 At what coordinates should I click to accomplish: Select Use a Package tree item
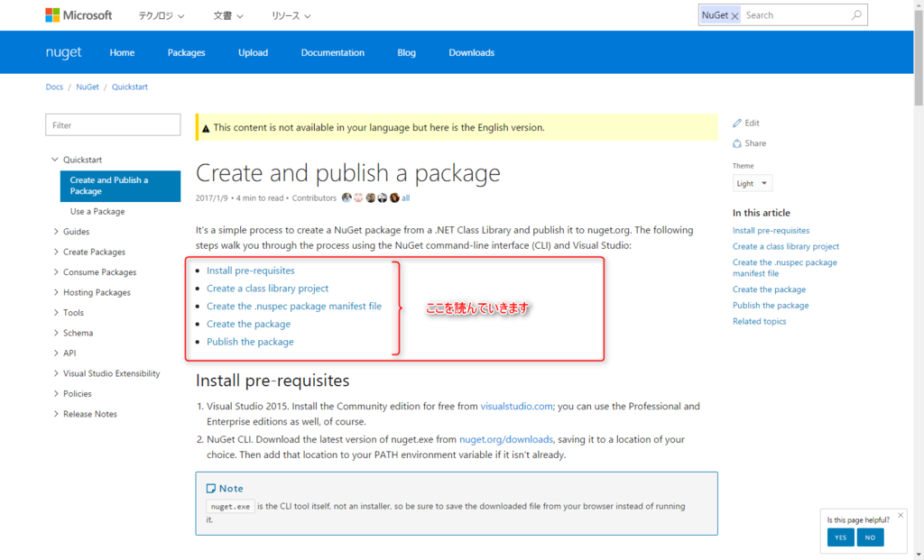point(97,211)
